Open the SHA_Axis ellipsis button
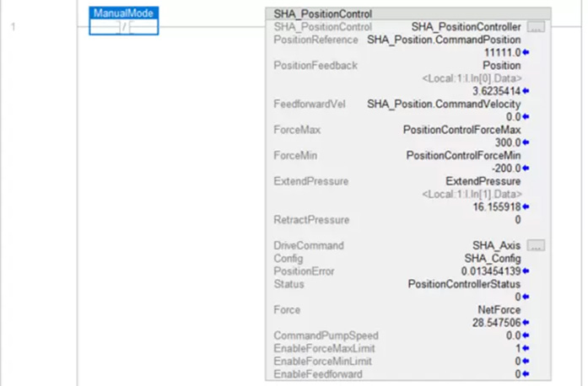 pos(536,245)
